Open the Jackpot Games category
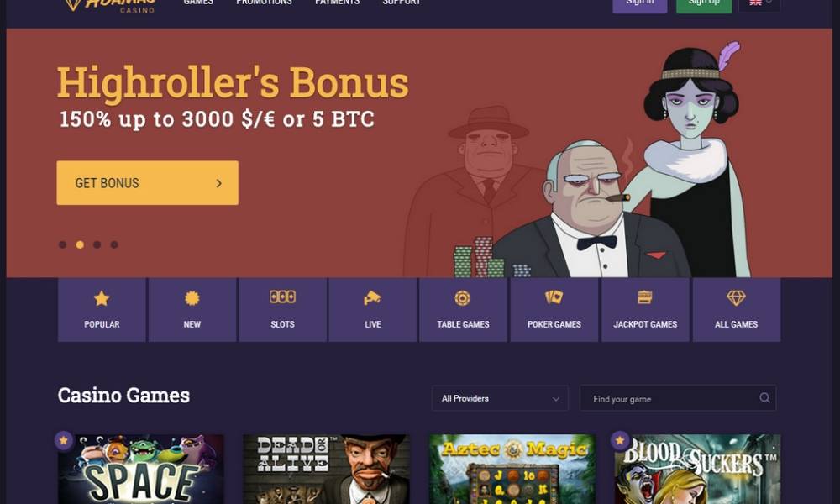This screenshot has height=504, width=840. (645, 310)
